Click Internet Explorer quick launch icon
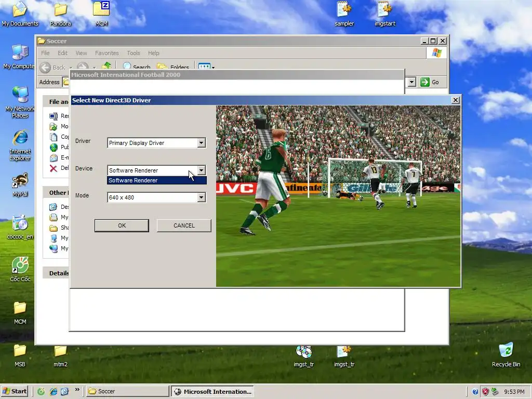532x399 pixels. pos(54,391)
